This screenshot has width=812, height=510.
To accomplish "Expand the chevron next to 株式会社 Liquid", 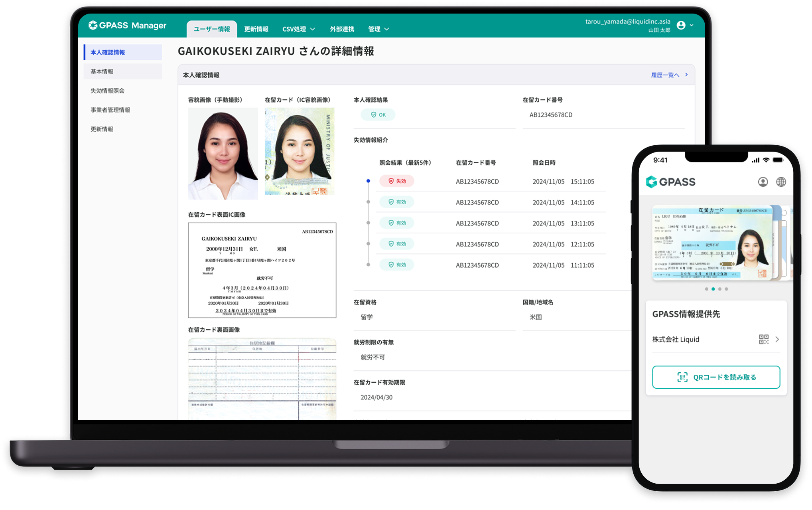I will (x=777, y=340).
